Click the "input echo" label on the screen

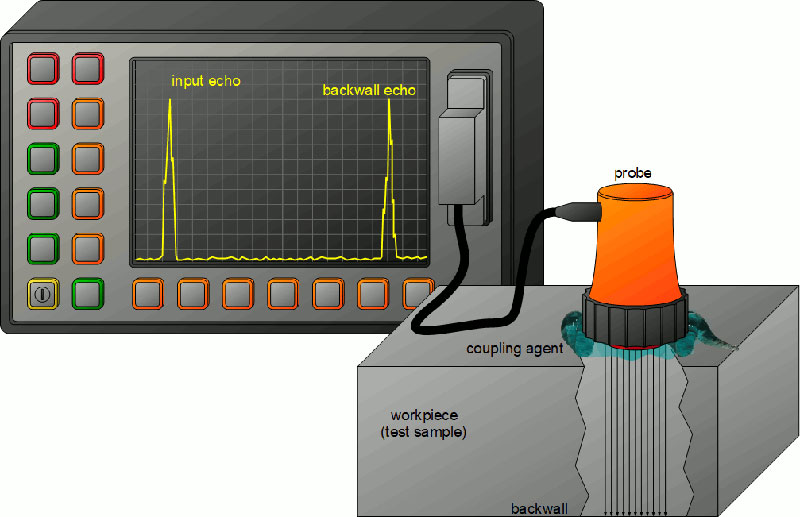[x=205, y=81]
